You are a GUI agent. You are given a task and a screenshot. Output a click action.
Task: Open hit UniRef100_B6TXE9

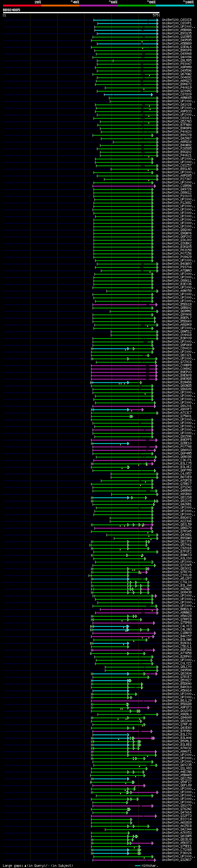(x=177, y=477)
